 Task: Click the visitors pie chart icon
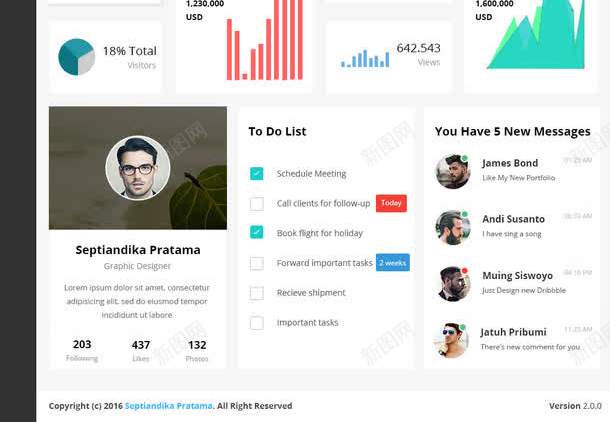tap(76, 57)
